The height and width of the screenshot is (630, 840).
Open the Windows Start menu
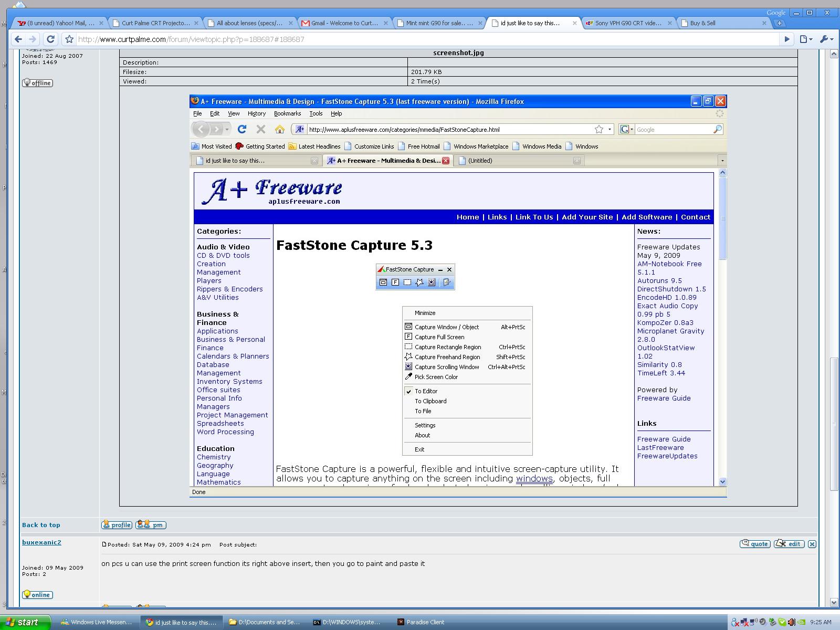[x=25, y=622]
